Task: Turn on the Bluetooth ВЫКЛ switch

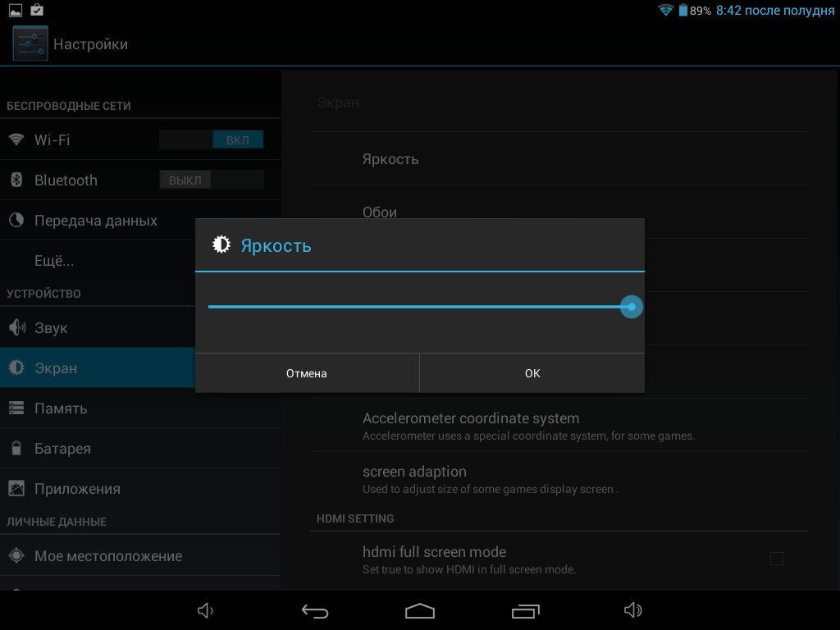Action: pos(212,180)
